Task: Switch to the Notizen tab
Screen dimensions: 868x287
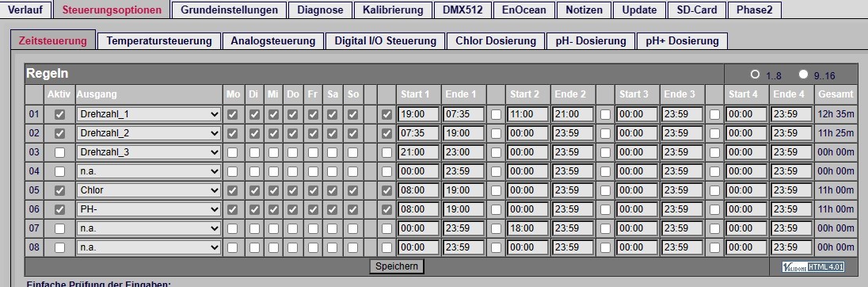Action: [584, 10]
